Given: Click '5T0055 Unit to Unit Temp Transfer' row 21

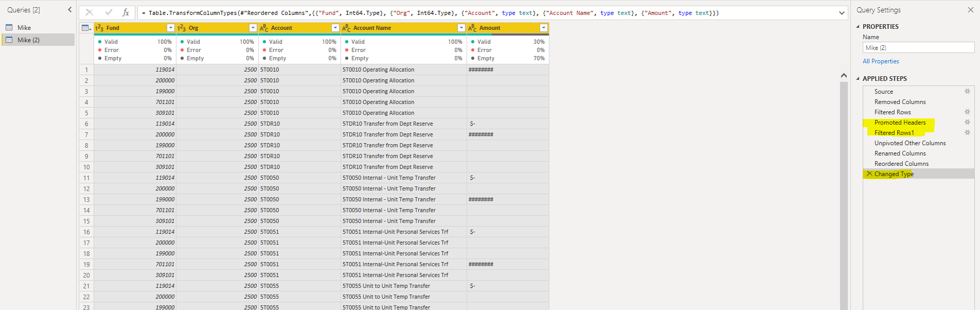Looking at the screenshot, I should click(403, 286).
